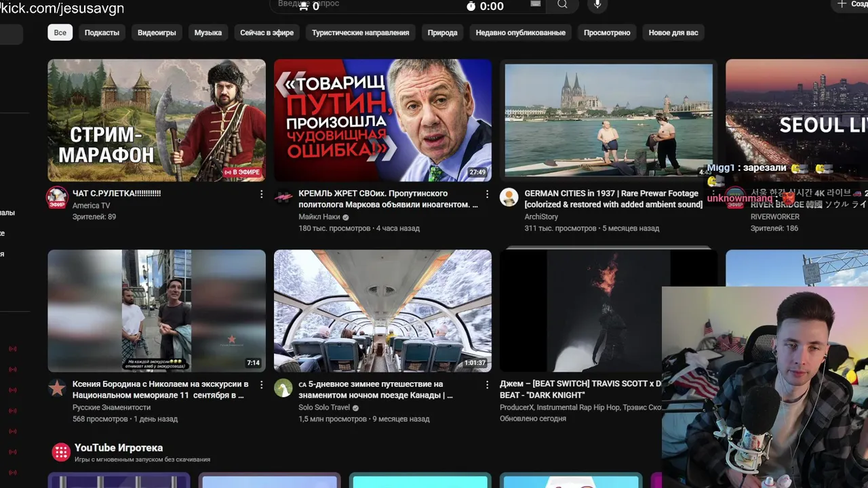868x488 pixels.
Task: Click the YouTube Игротека heading
Action: tap(119, 448)
